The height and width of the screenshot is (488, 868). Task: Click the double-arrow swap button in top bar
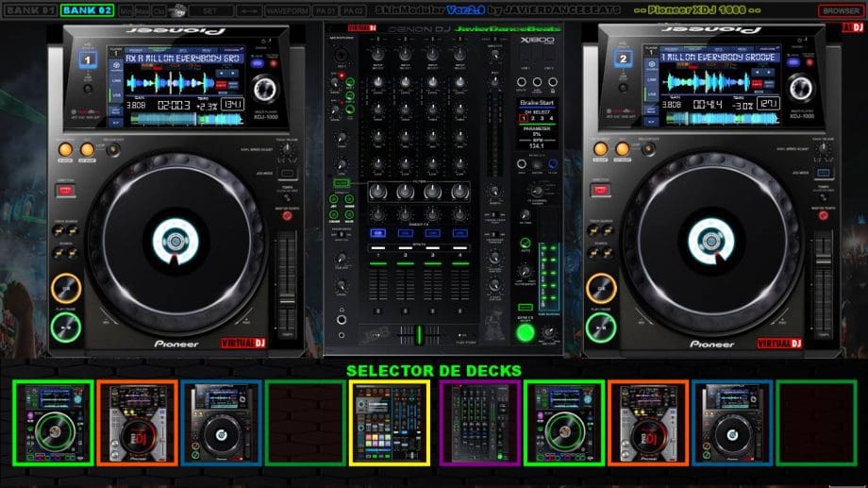pyautogui.click(x=249, y=10)
